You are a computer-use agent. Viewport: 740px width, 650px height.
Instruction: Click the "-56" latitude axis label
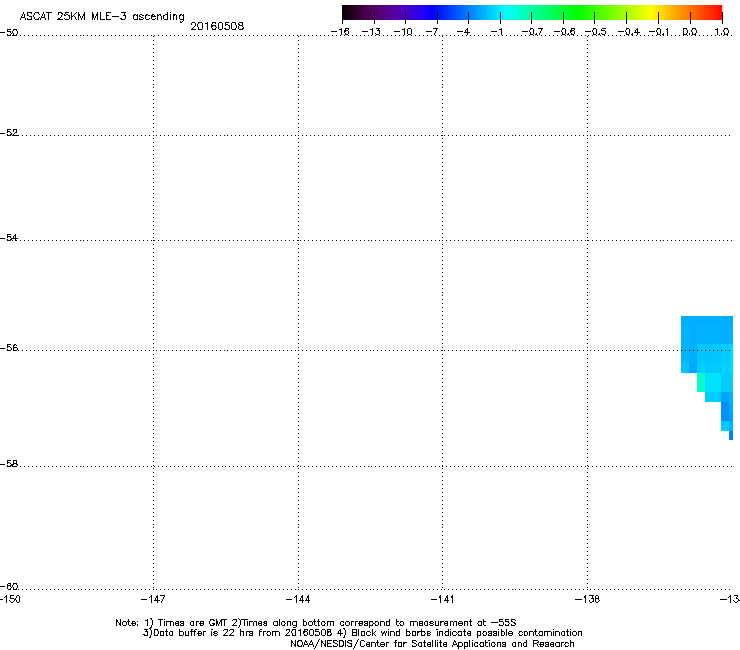pyautogui.click(x=9, y=348)
